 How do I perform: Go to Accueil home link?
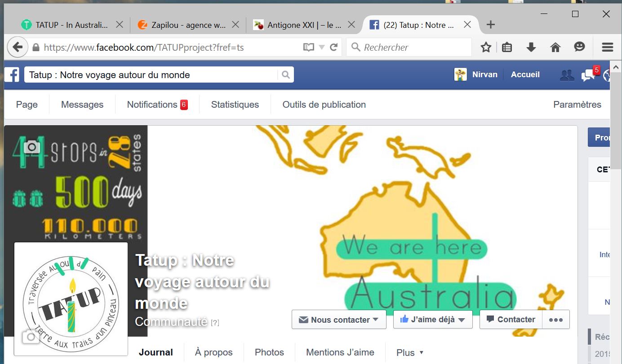[x=525, y=75]
